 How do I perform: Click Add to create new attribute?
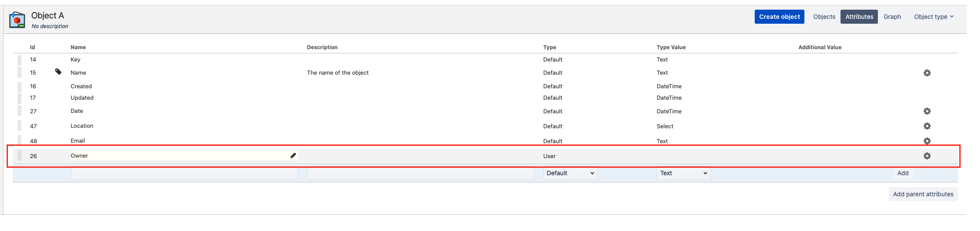903,173
